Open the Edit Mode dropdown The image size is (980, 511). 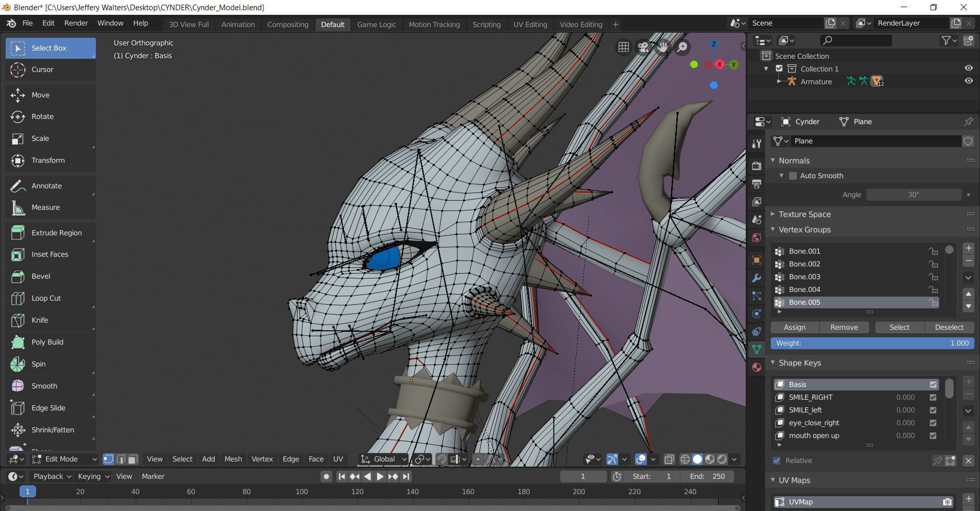pyautogui.click(x=64, y=459)
